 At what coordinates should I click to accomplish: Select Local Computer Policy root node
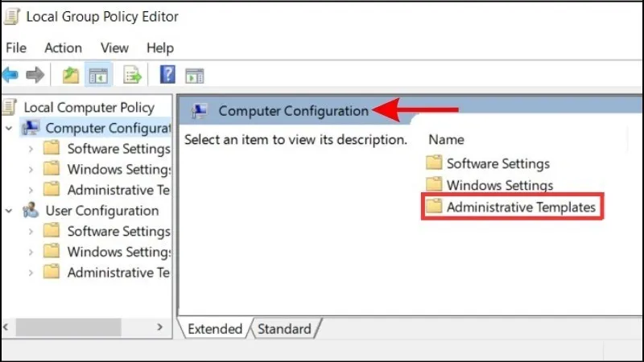pos(89,108)
